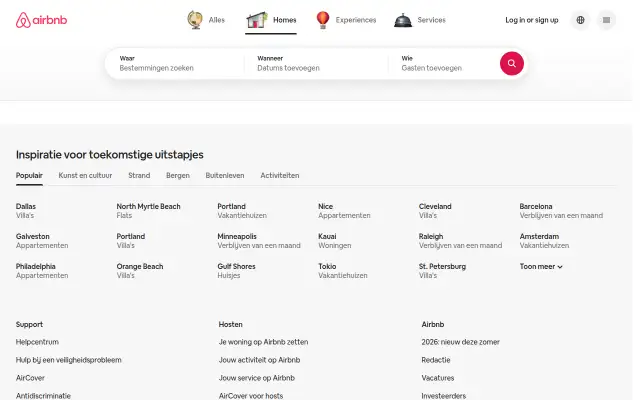
Task: Switch to Kunst en cultuur tab
Action: coord(85,176)
